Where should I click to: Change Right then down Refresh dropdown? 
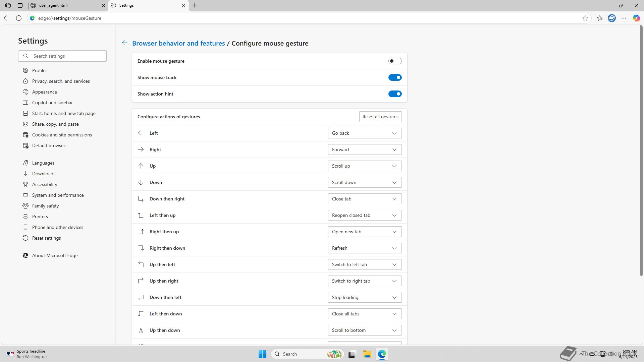pyautogui.click(x=365, y=248)
